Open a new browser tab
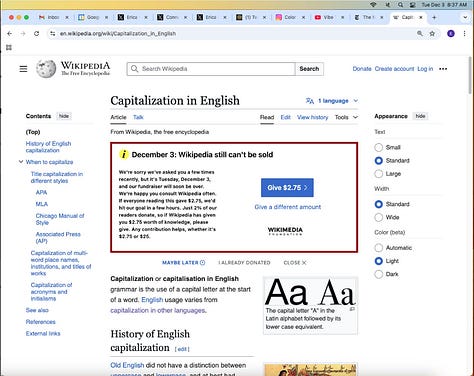 pos(434,17)
